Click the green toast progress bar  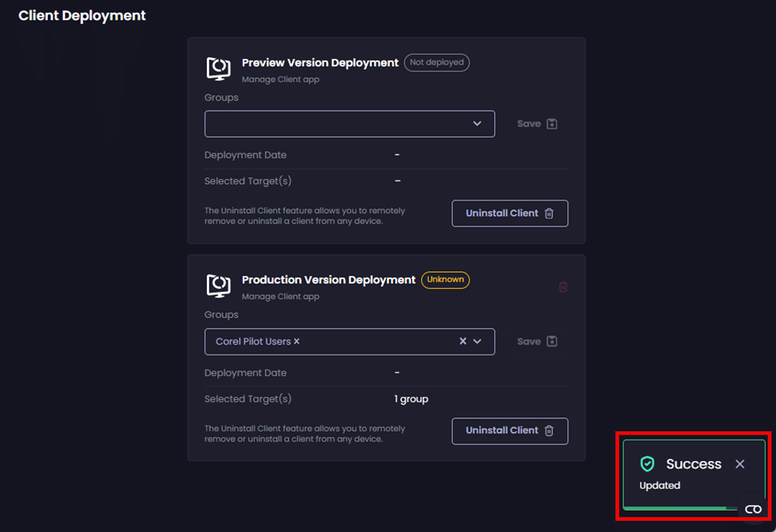coord(680,507)
